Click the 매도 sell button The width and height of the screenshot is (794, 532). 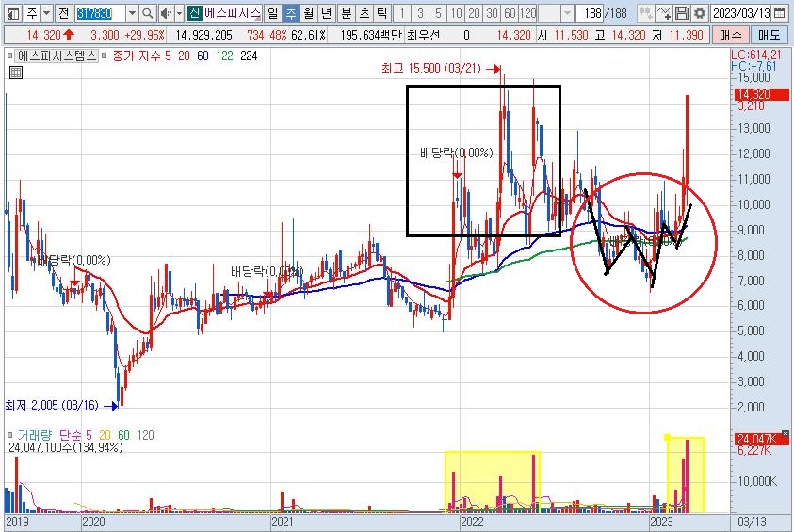pyautogui.click(x=770, y=36)
